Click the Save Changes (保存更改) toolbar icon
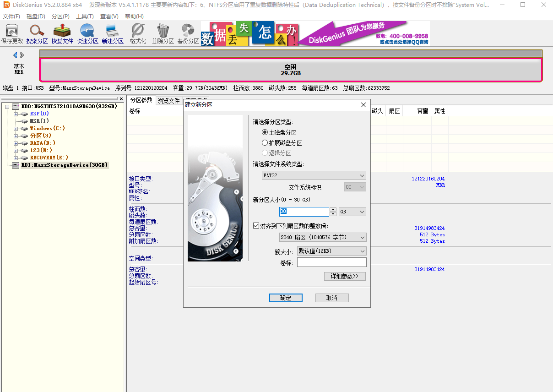Image resolution: width=553 pixels, height=392 pixels. point(12,34)
